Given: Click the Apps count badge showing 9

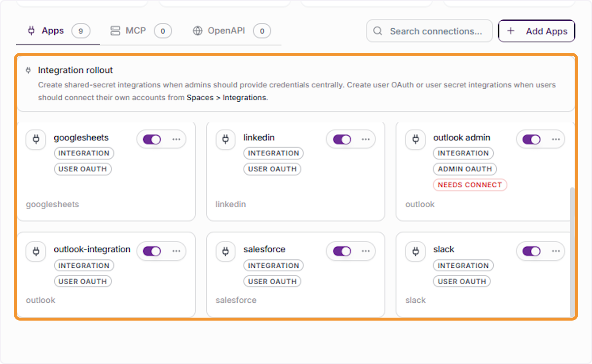Looking at the screenshot, I should [81, 31].
